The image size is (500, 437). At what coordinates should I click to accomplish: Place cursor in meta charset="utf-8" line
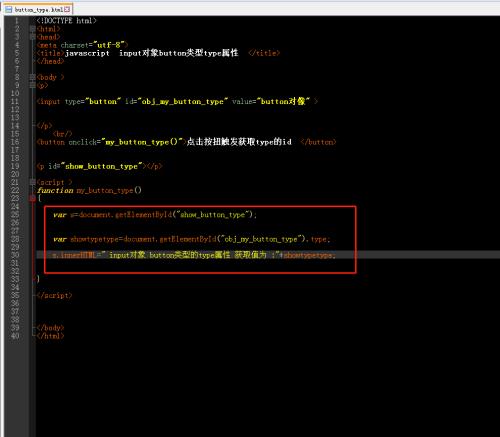tap(82, 45)
